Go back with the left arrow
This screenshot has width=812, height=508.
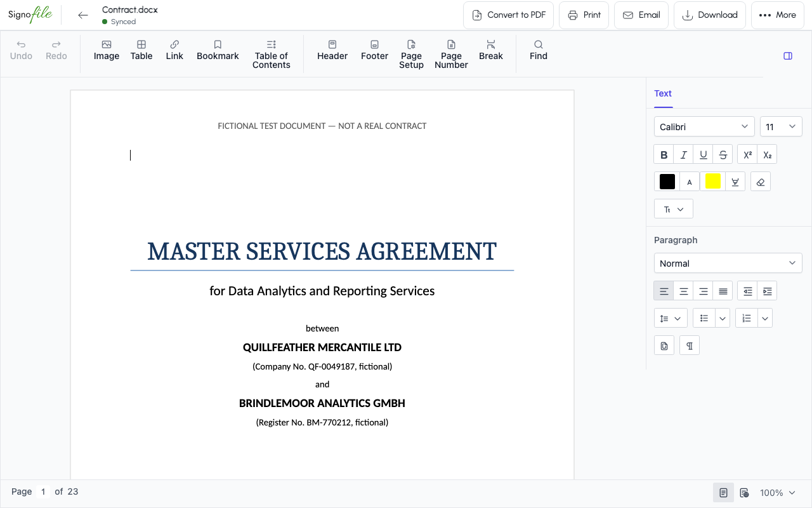[x=83, y=15]
